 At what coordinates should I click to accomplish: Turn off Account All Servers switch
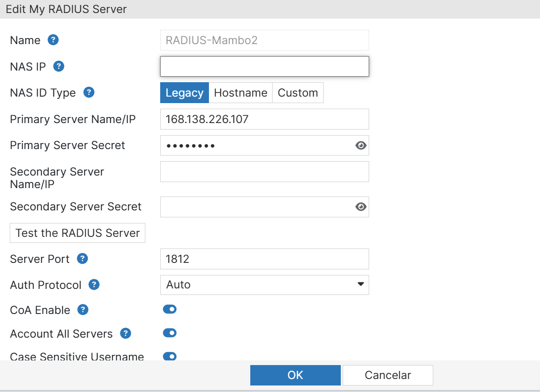click(x=169, y=333)
